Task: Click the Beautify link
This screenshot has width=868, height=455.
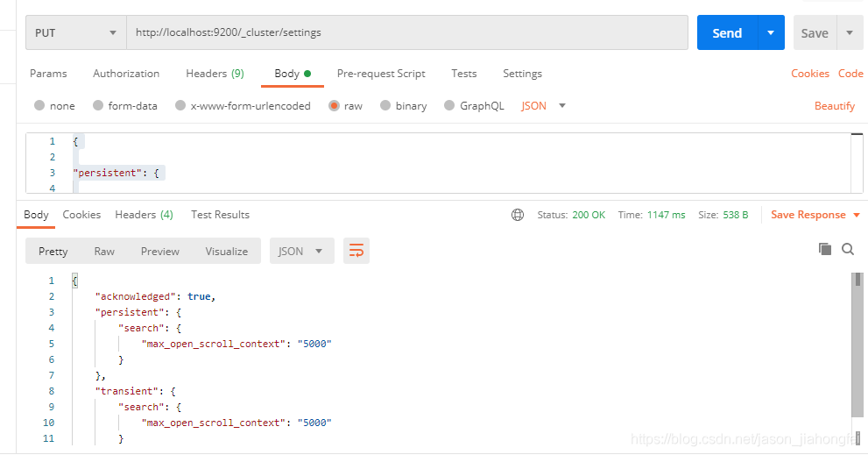Action: [834, 106]
